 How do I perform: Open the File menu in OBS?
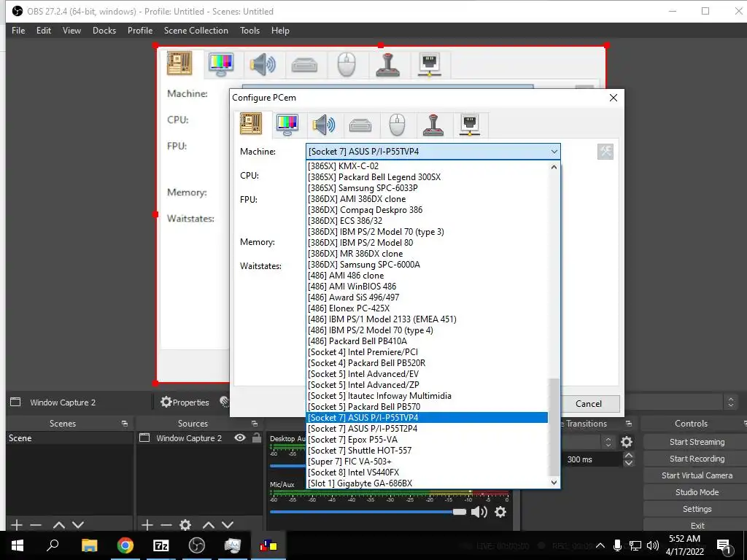click(18, 31)
